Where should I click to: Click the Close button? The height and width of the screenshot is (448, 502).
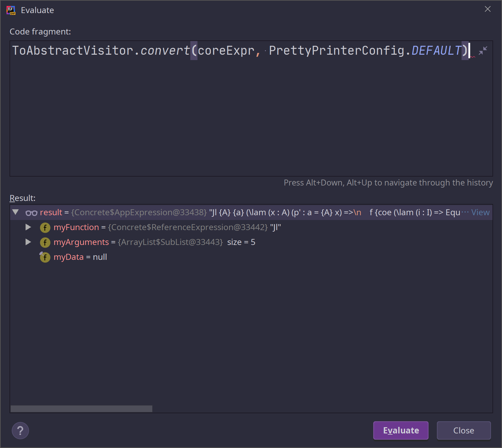coord(464,430)
